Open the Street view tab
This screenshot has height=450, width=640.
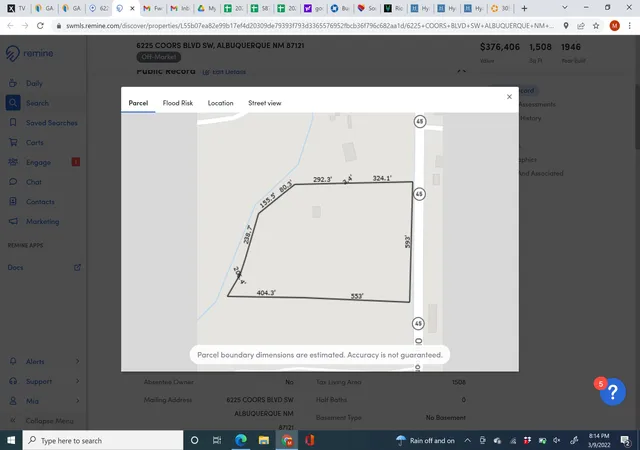pyautogui.click(x=264, y=103)
